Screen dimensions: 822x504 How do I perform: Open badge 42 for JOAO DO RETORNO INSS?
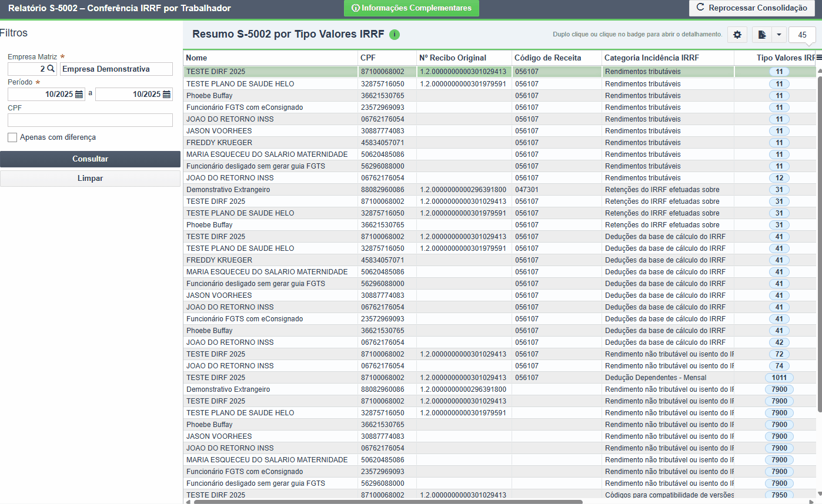click(779, 342)
